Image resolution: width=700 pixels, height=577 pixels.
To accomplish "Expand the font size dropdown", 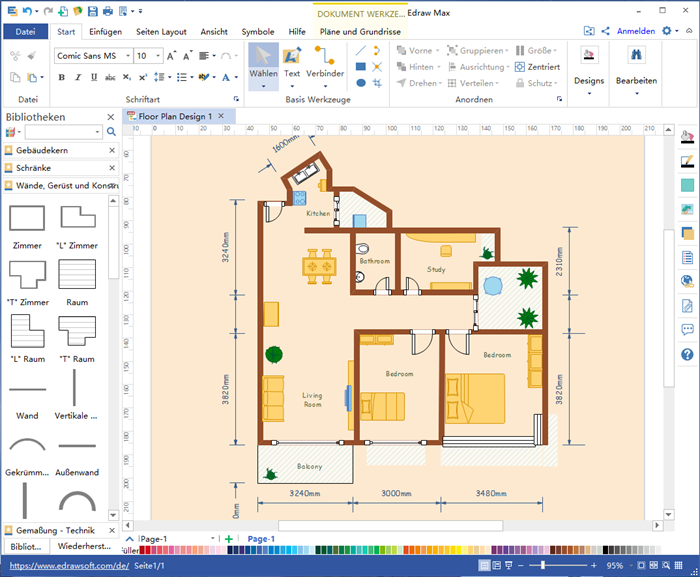I will coord(159,56).
